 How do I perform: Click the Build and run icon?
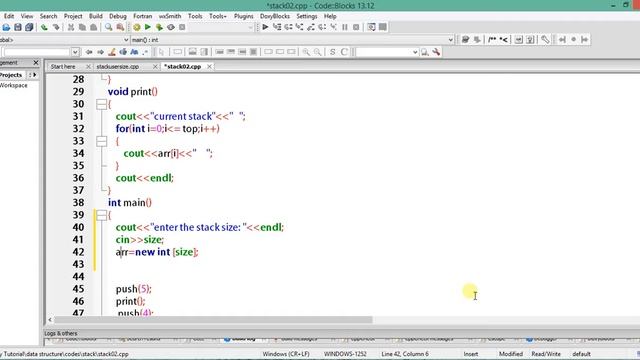159,27
